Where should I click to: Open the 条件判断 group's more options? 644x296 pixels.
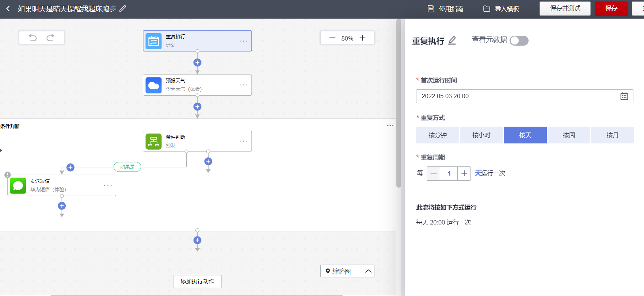point(390,126)
